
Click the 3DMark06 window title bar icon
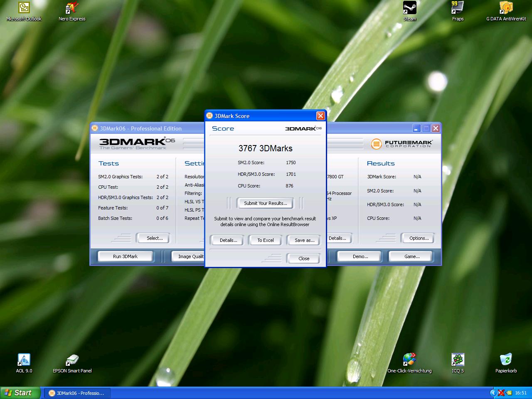tap(95, 128)
